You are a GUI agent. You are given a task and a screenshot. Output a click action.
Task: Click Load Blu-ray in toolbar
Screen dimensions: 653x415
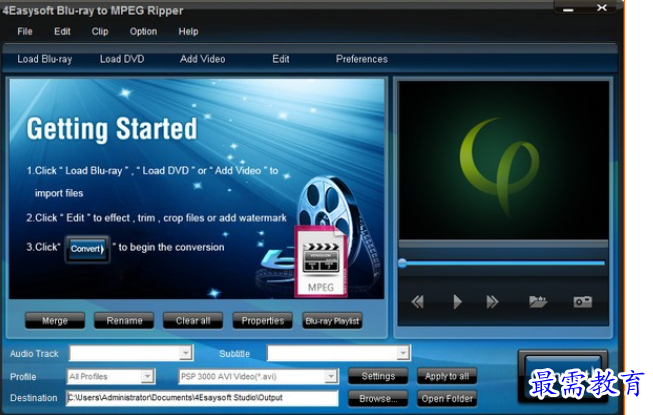click(x=45, y=59)
